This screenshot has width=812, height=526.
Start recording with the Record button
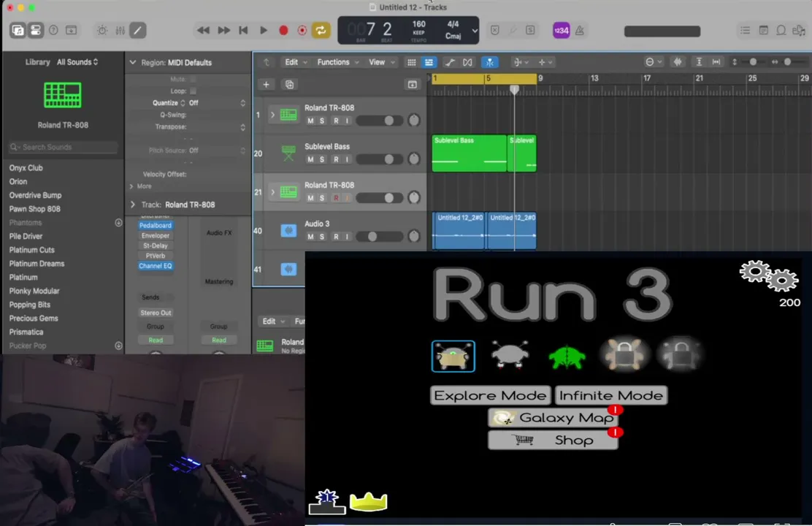click(283, 31)
